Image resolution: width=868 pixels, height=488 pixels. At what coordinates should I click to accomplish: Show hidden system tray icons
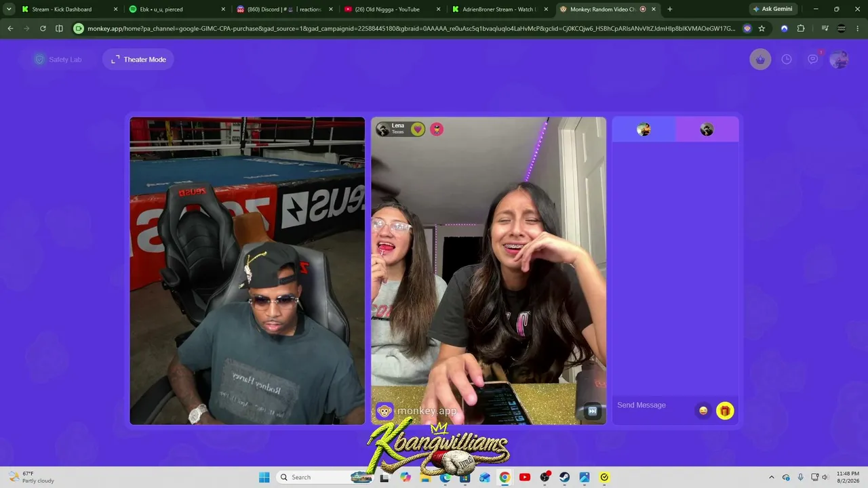[771, 477]
